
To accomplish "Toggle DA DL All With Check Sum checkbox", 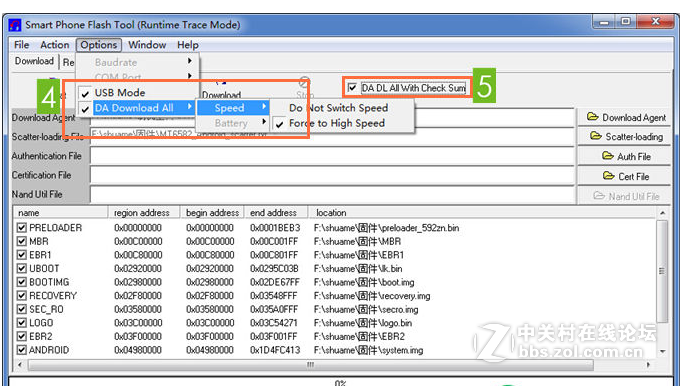I will tap(353, 88).
